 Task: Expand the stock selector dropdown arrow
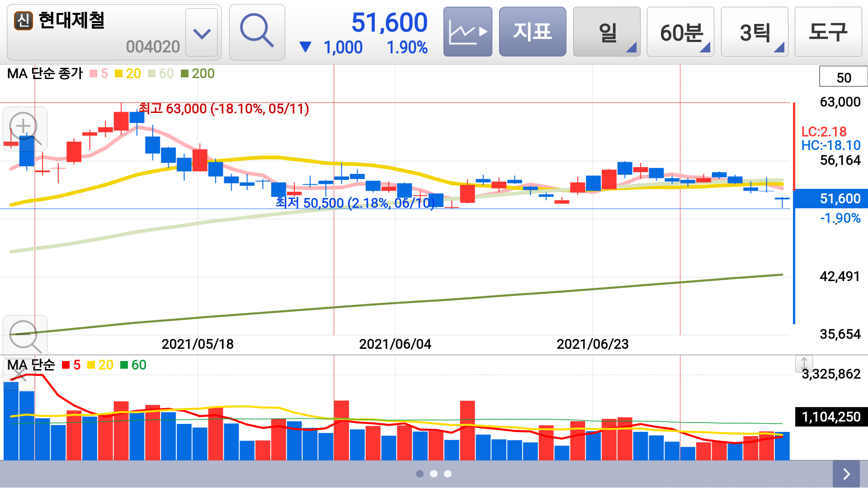tap(202, 33)
